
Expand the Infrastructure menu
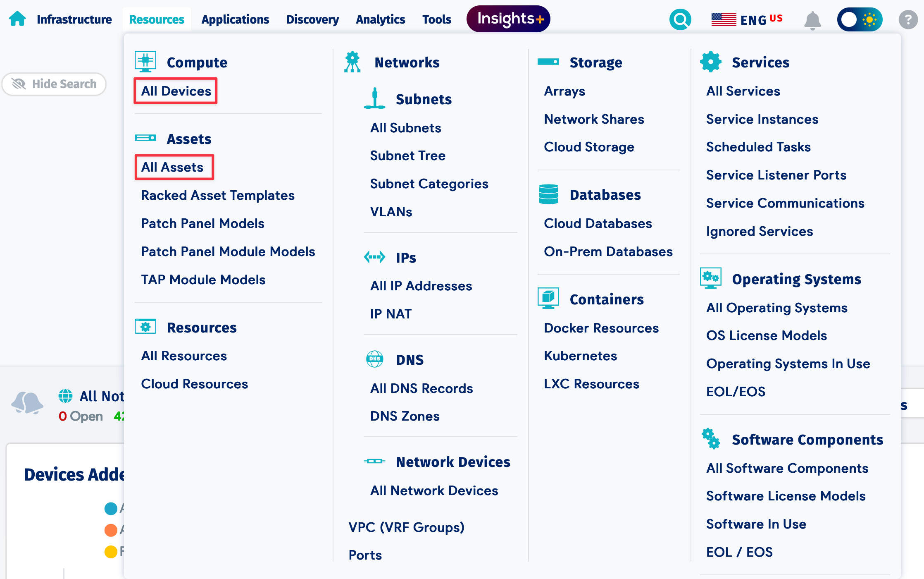click(74, 19)
